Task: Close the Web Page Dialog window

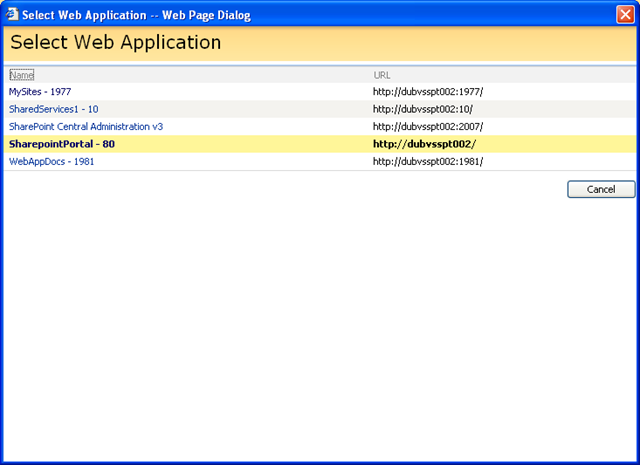Action: coord(625,15)
